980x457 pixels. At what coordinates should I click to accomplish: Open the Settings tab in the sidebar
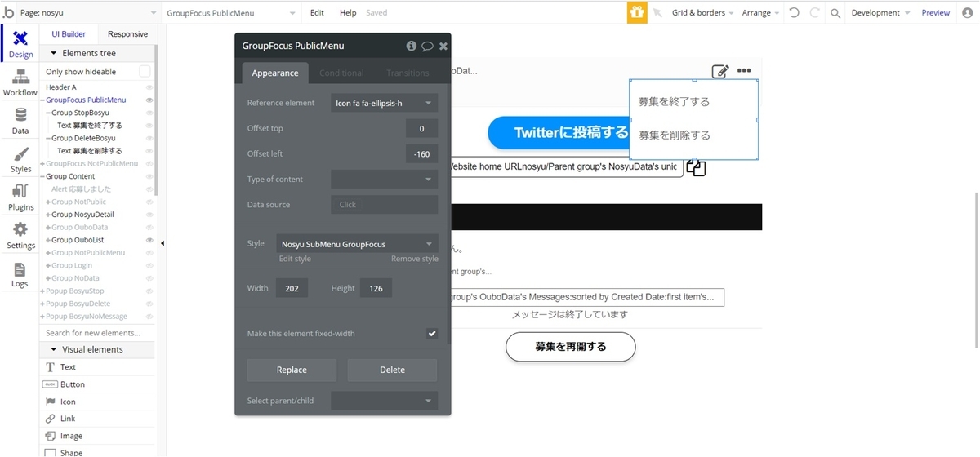[21, 236]
